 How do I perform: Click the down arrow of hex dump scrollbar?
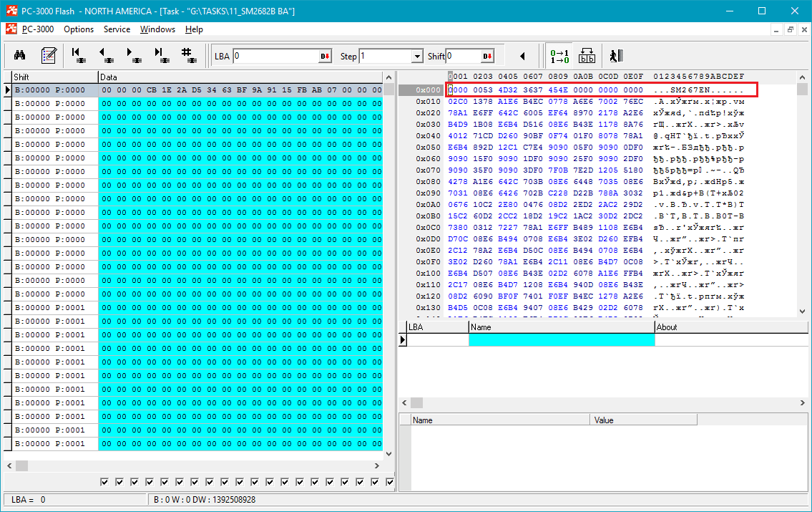802,311
